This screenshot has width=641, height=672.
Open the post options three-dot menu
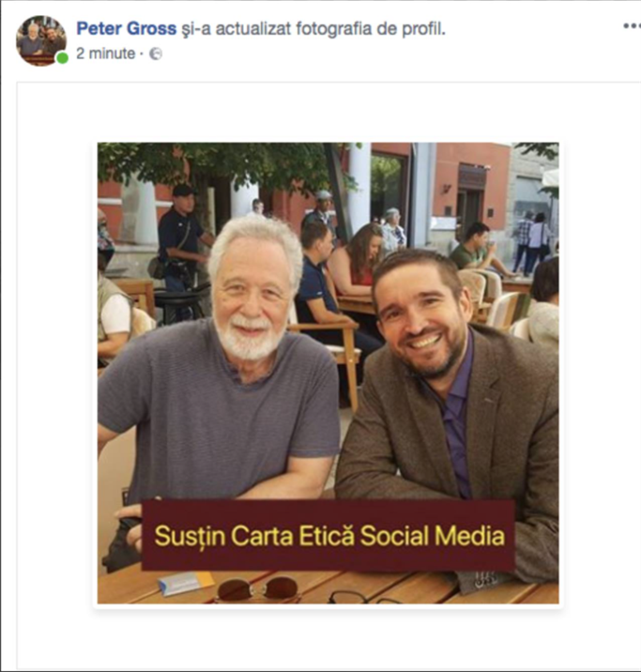pyautogui.click(x=631, y=25)
